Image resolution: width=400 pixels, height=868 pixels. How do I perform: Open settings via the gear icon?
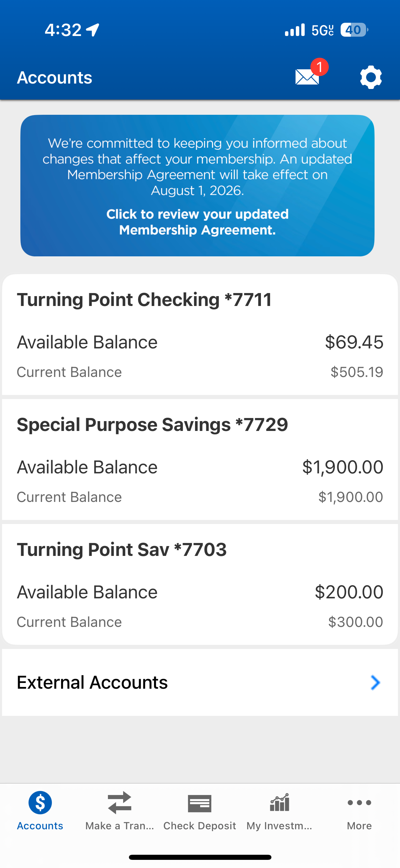(x=371, y=77)
